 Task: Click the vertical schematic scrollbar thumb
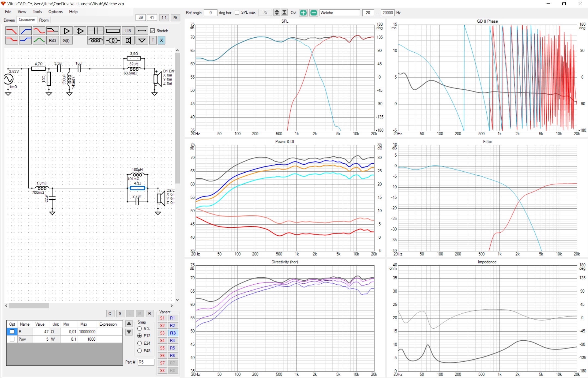tap(177, 118)
